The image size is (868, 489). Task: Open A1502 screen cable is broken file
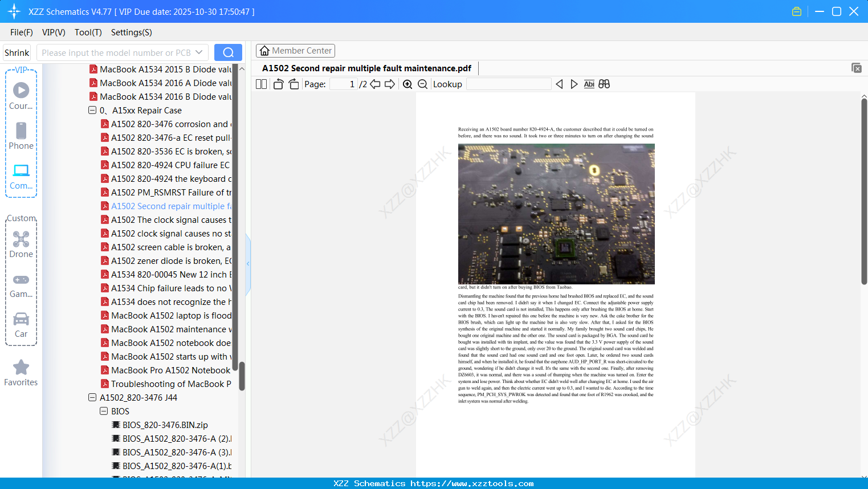tap(166, 247)
